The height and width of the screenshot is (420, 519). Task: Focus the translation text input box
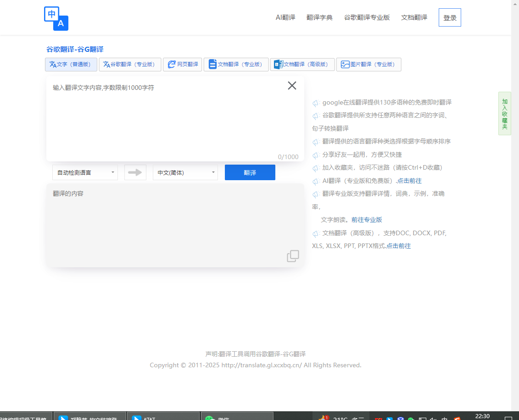coord(175,119)
